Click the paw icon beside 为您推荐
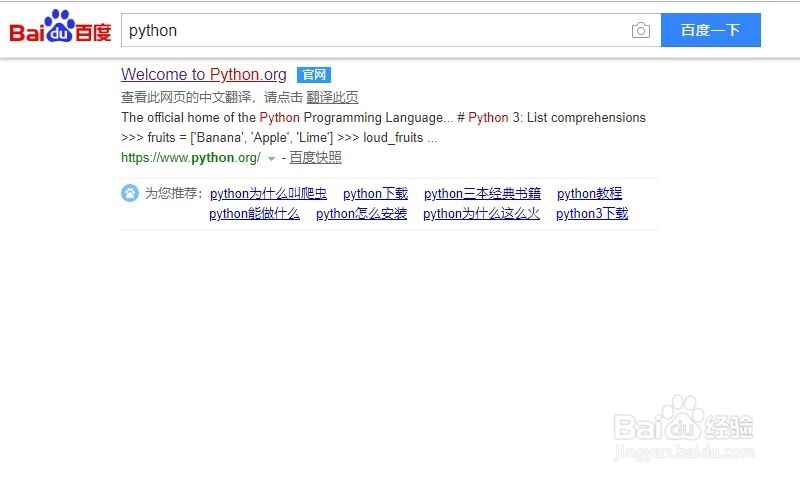Viewport: 800px width, 480px height. [130, 193]
